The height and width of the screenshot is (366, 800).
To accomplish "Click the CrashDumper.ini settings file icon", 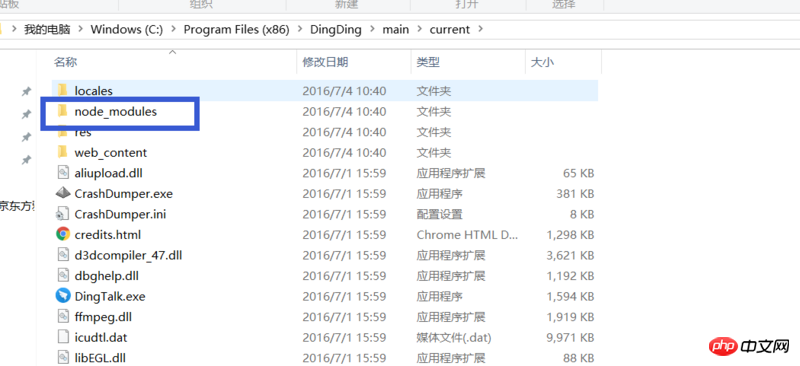I will pyautogui.click(x=62, y=214).
